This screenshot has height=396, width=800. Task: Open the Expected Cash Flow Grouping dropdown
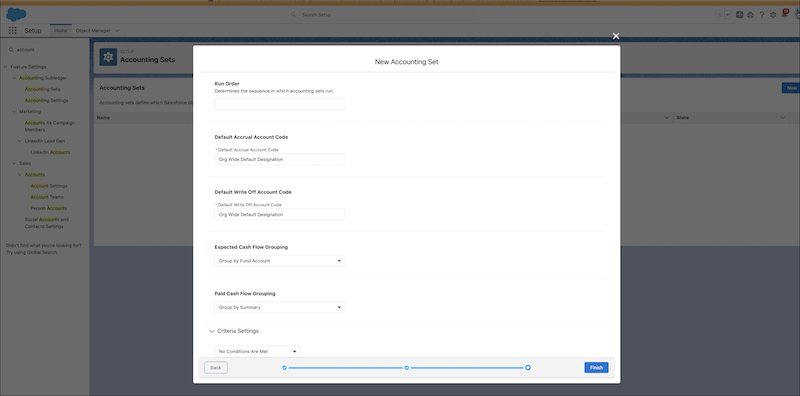(280, 261)
